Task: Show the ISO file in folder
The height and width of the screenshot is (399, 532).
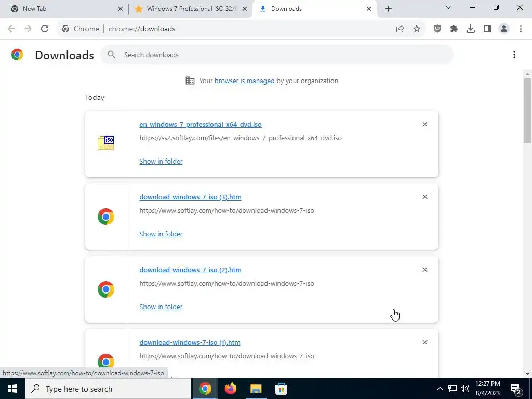Action: pyautogui.click(x=161, y=161)
